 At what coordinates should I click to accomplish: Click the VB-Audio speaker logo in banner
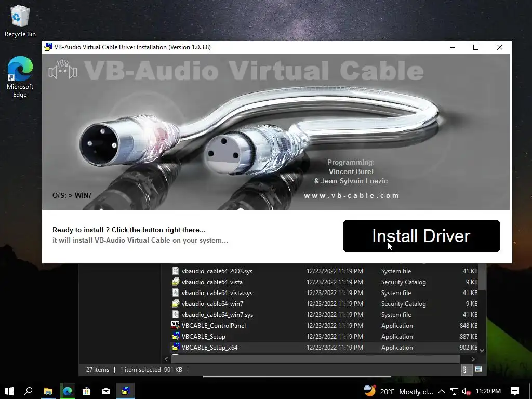(x=63, y=70)
